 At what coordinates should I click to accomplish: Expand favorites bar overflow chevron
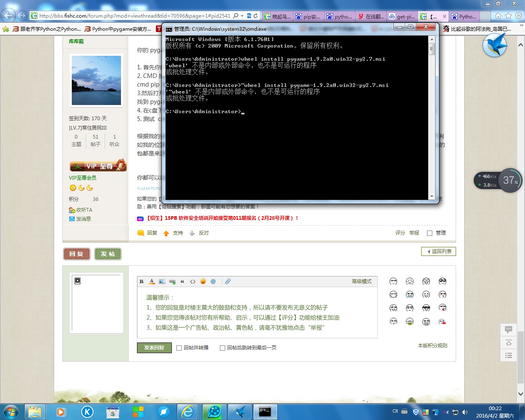click(x=521, y=25)
